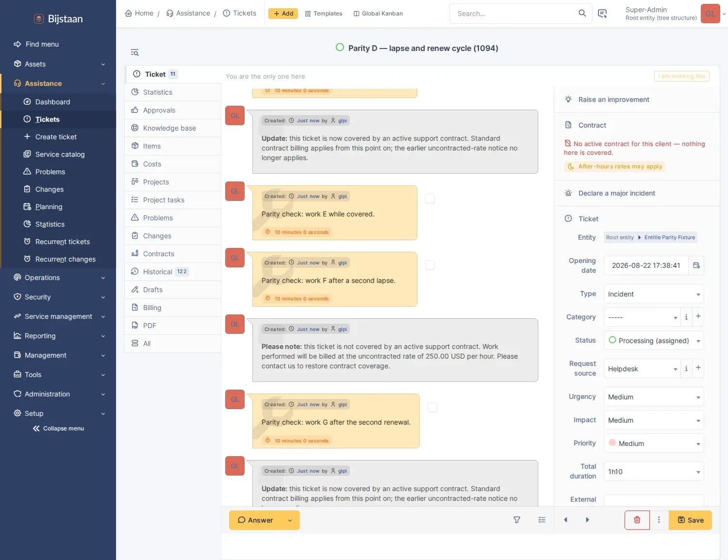The image size is (728, 560).
Task: Switch to the Billing tab
Action: pos(173,308)
